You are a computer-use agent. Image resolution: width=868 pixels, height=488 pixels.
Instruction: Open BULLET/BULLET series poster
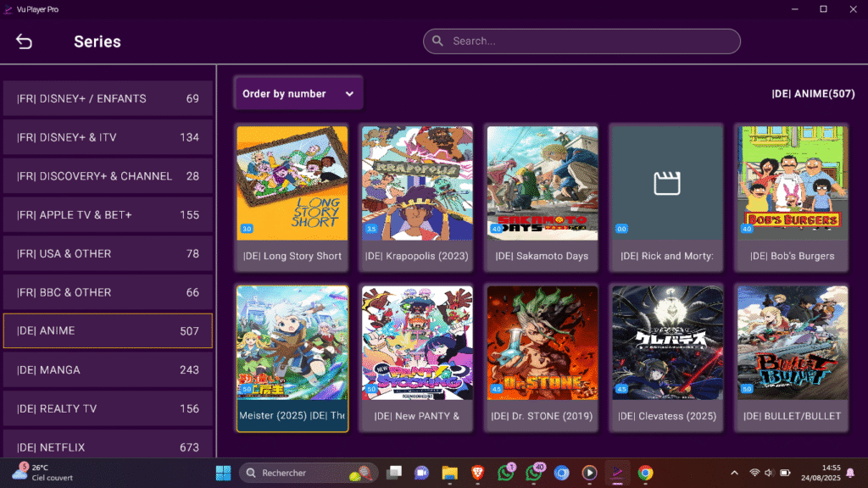point(793,343)
